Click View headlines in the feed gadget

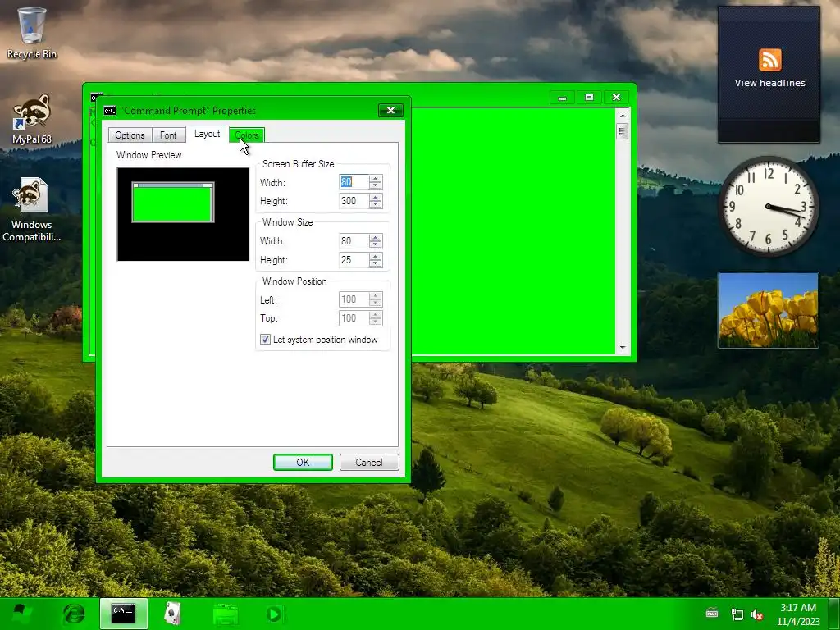coord(769,83)
